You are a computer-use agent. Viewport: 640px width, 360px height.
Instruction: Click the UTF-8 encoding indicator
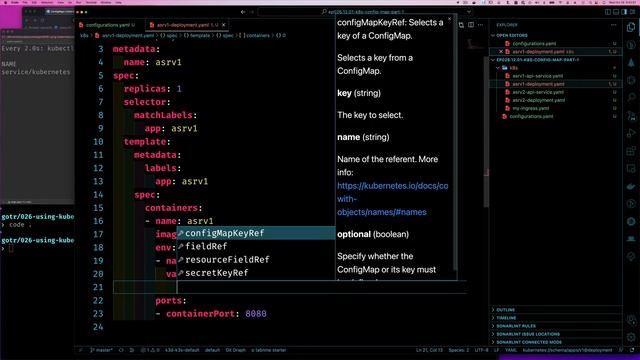(x=481, y=350)
